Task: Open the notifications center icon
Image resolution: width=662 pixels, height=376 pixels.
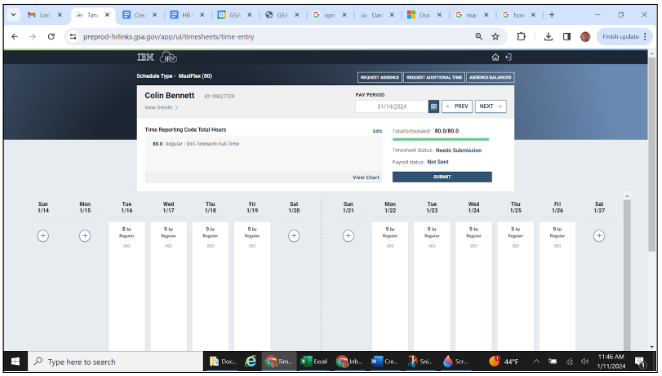Action: [x=640, y=362]
